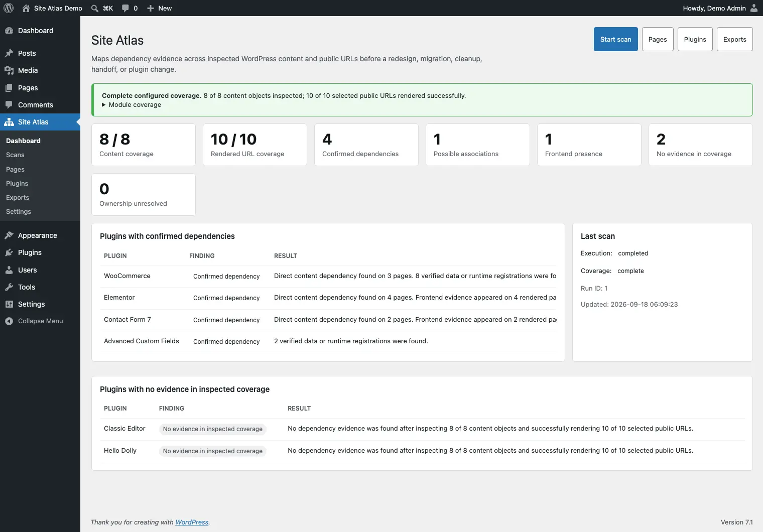Click the Dashboard gauge icon in sidebar

(x=9, y=31)
